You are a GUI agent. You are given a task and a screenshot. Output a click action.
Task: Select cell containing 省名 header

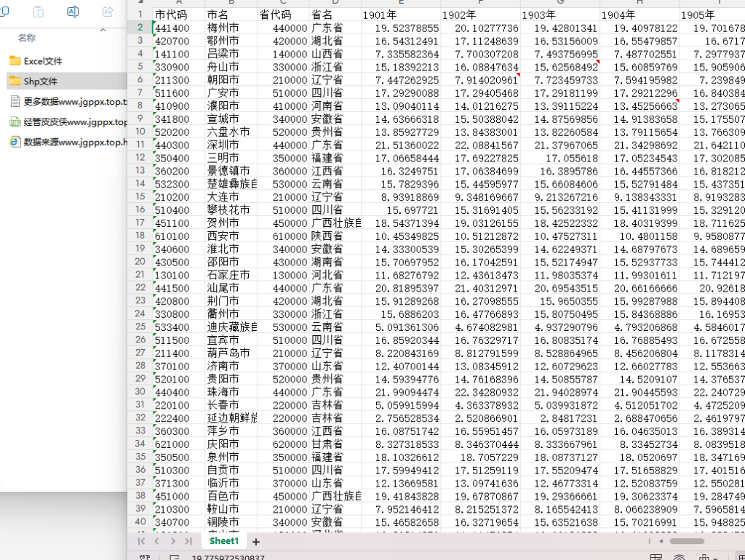[x=335, y=15]
